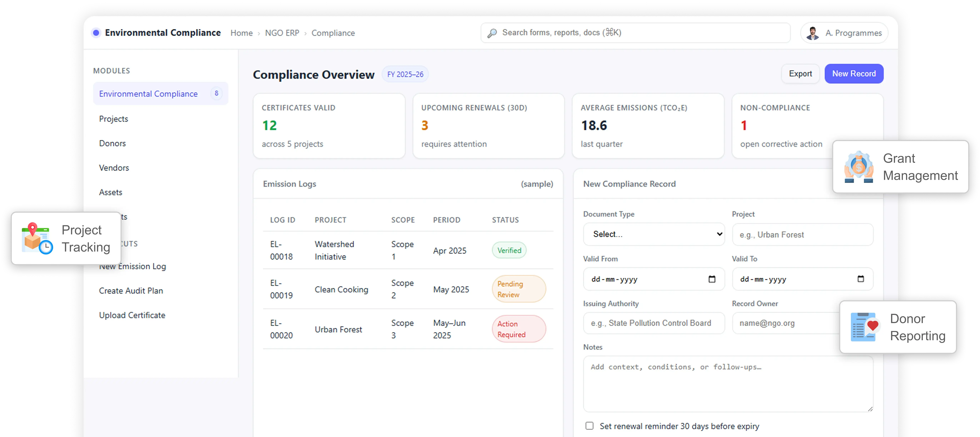Click the Verified status badge on EL-00018

click(509, 250)
